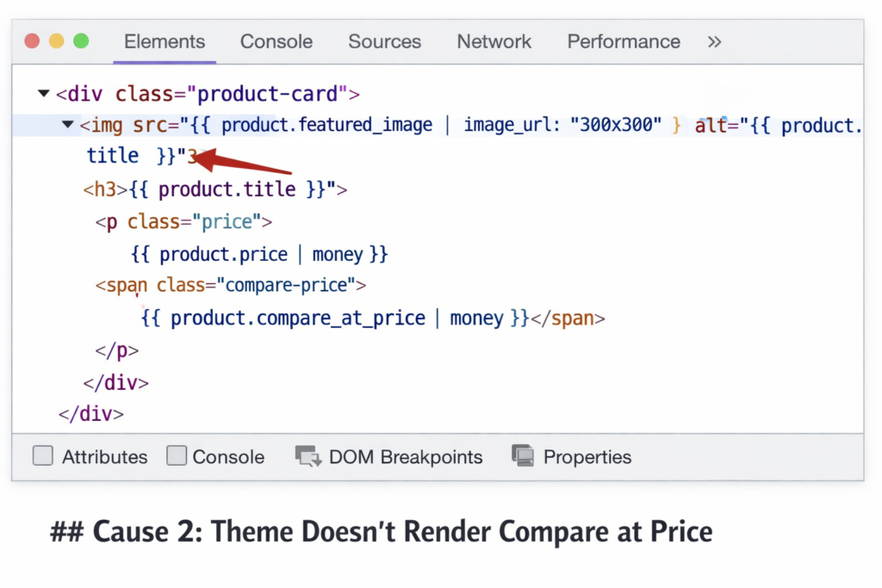This screenshot has height=588, width=882.
Task: Click the red close window dot
Action: pyautogui.click(x=33, y=41)
